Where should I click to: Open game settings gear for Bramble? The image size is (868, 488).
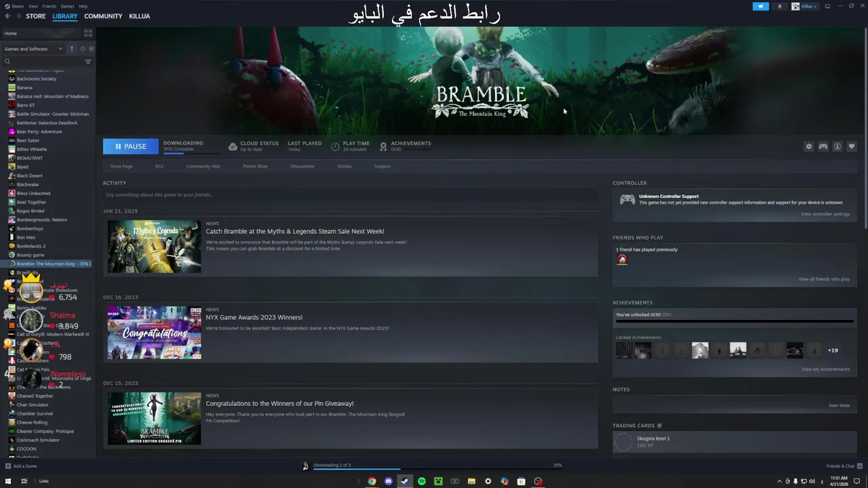point(808,146)
